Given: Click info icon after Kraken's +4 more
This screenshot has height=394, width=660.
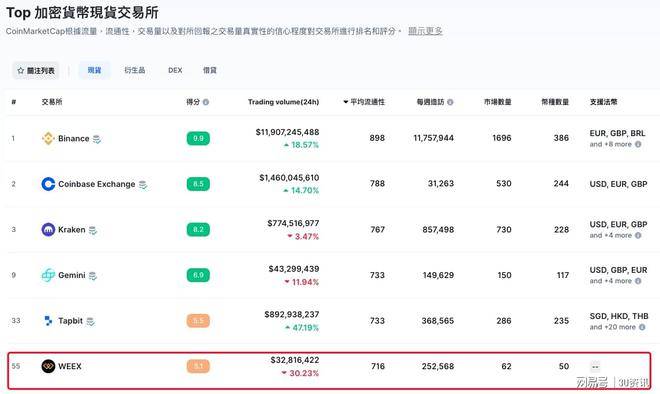Looking at the screenshot, I should point(638,235).
